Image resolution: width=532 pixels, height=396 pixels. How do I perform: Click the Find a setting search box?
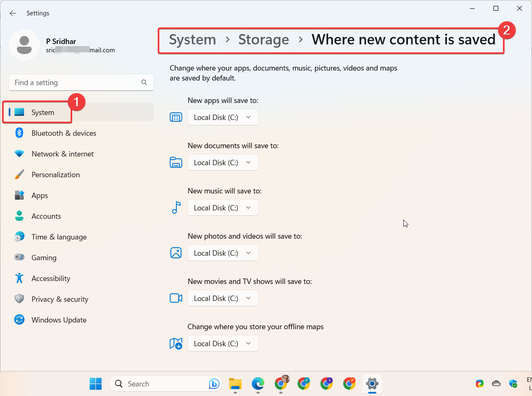(75, 83)
